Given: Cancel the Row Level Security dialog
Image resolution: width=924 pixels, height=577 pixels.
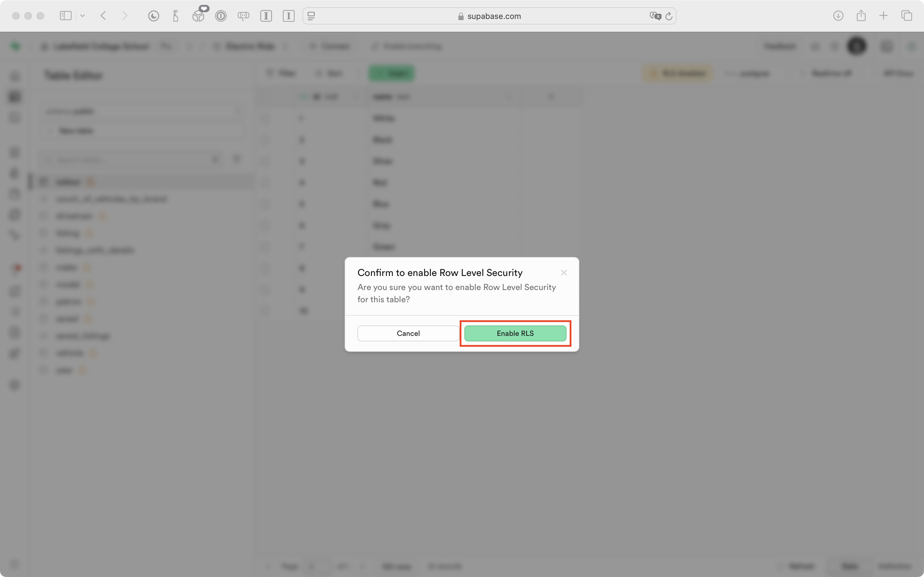Looking at the screenshot, I should click(x=408, y=333).
